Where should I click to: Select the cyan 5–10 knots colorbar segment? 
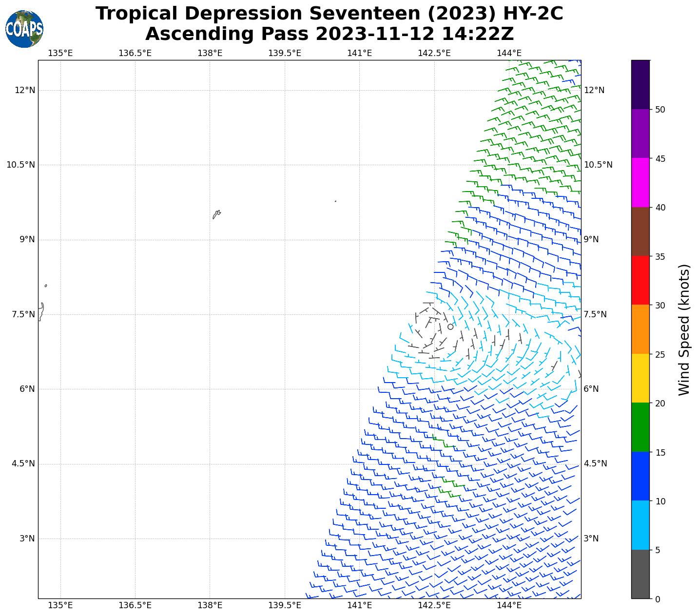[640, 525]
